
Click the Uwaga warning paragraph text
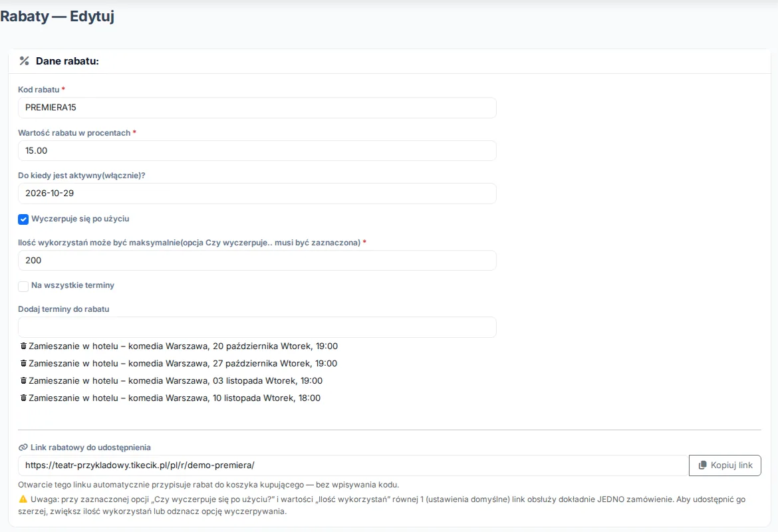382,505
